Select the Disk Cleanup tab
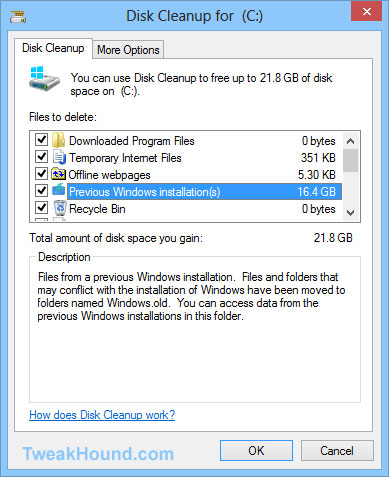The width and height of the screenshot is (389, 477). tap(53, 48)
